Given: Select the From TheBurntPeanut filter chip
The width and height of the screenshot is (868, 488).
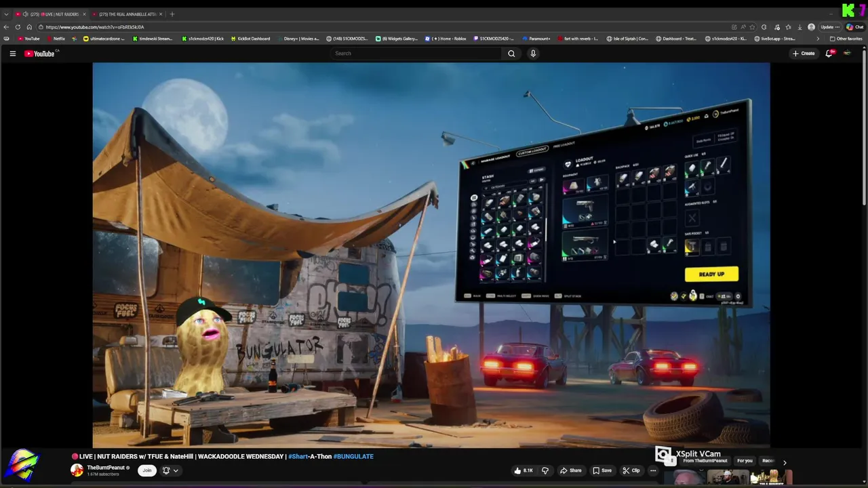Looking at the screenshot, I should pos(705,461).
